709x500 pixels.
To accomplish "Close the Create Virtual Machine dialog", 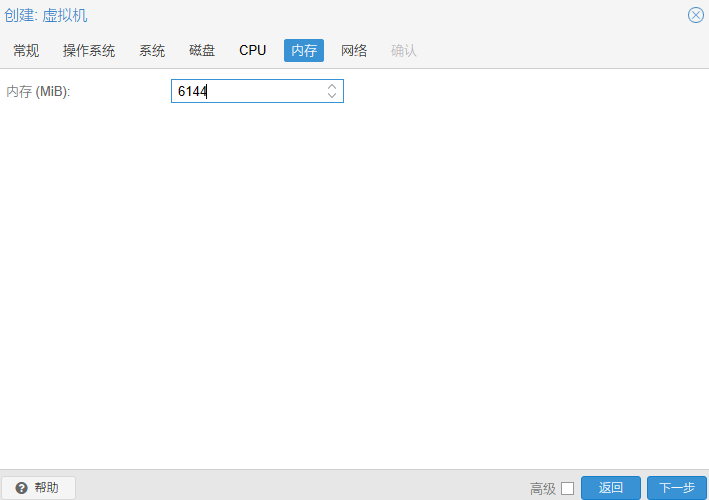I will [695, 15].
